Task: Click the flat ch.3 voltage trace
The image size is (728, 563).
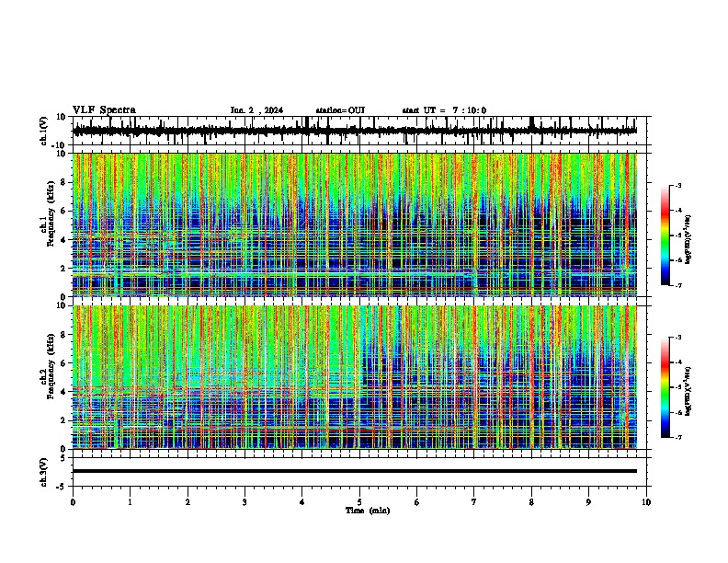Action: click(x=355, y=471)
